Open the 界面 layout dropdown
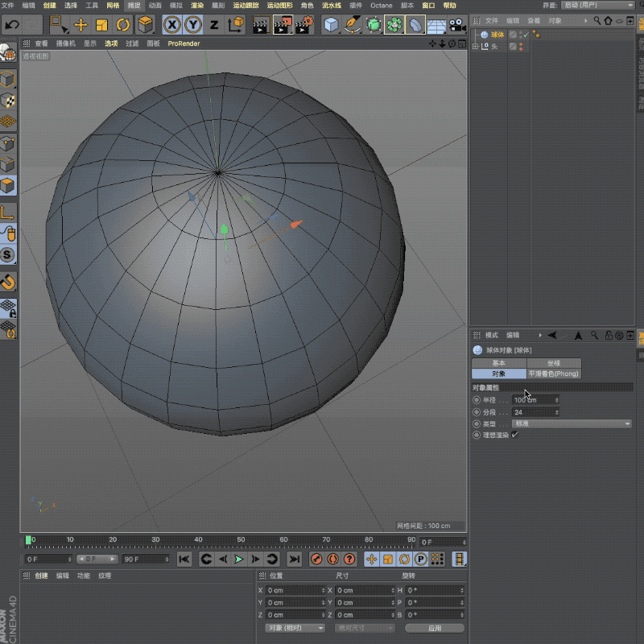This screenshot has width=644, height=644. click(598, 5)
